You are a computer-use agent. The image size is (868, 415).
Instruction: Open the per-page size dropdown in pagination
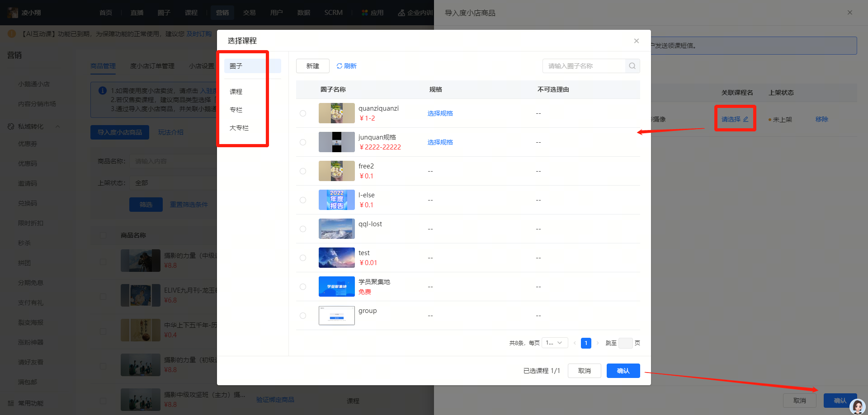555,343
